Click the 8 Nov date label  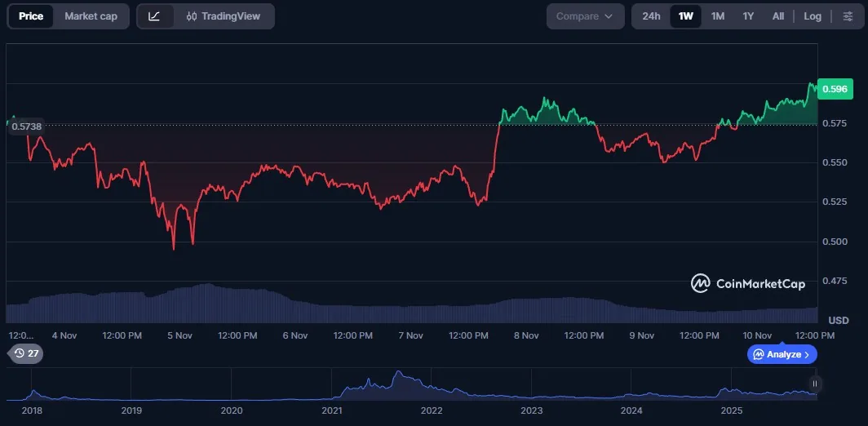[x=526, y=335]
